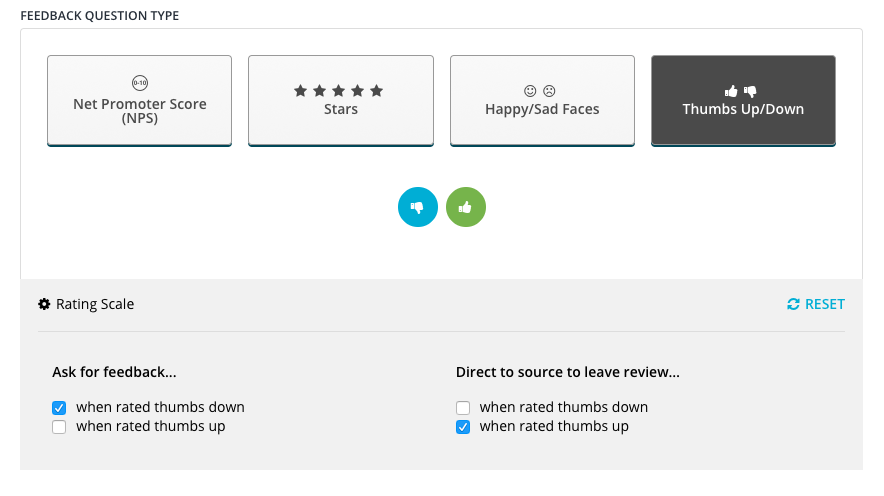Click the smiley and sad face icons

click(540, 91)
